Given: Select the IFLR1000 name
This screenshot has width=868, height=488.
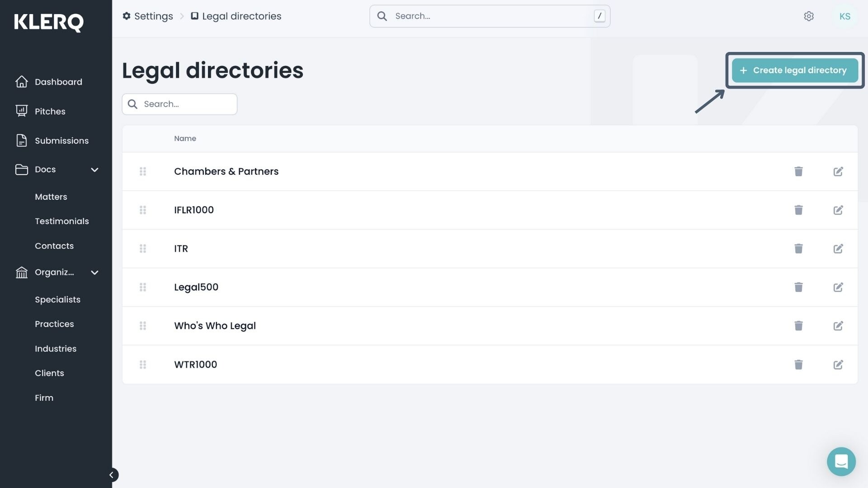Looking at the screenshot, I should pyautogui.click(x=194, y=210).
